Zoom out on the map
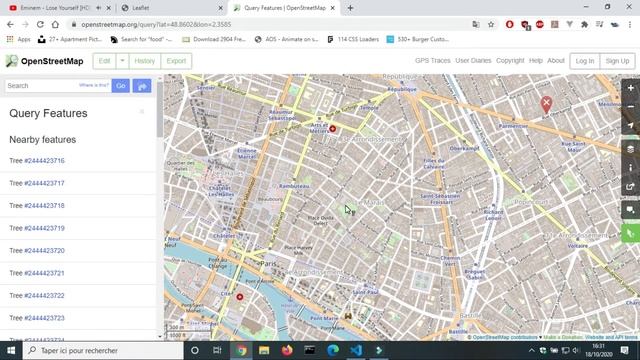The image size is (640, 360). pos(631,107)
